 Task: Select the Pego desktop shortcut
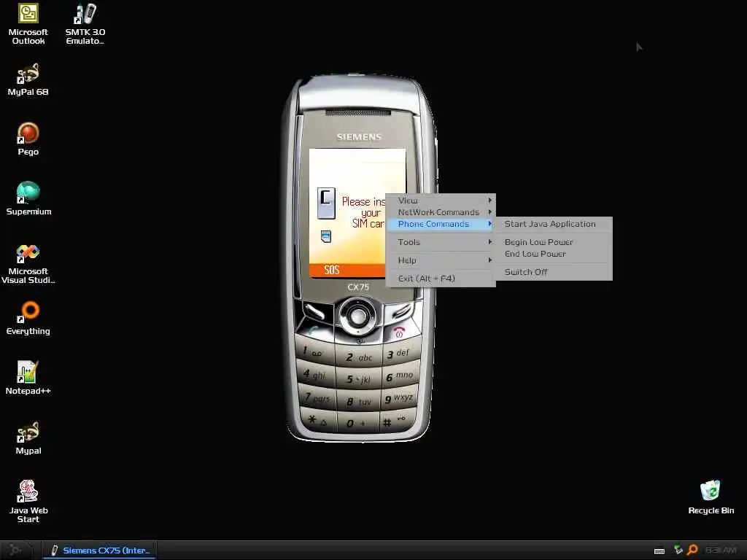(28, 139)
